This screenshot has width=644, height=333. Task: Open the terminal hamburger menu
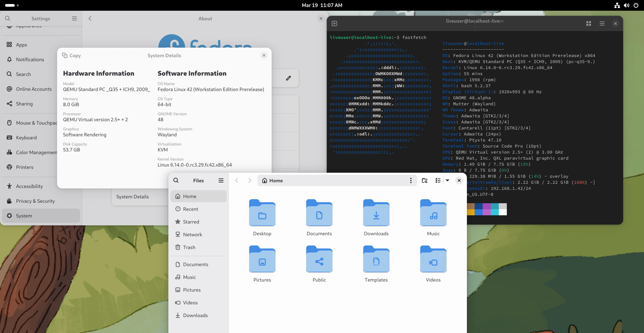(602, 23)
